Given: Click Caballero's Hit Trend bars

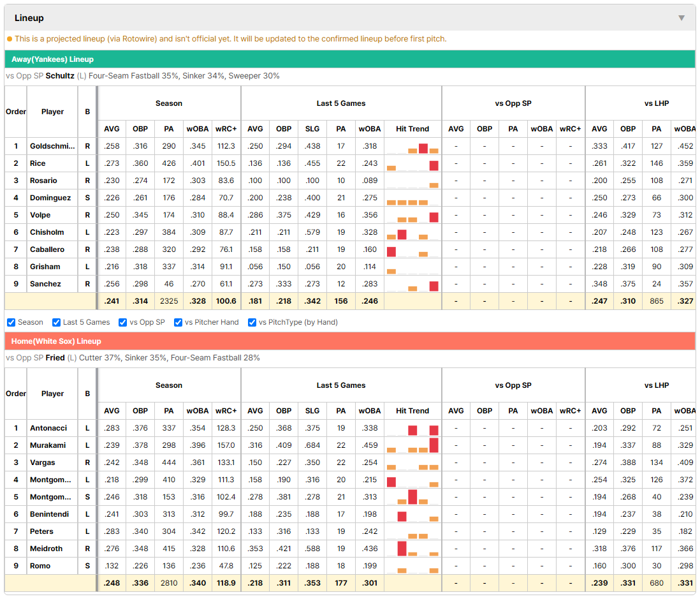Looking at the screenshot, I should point(412,249).
